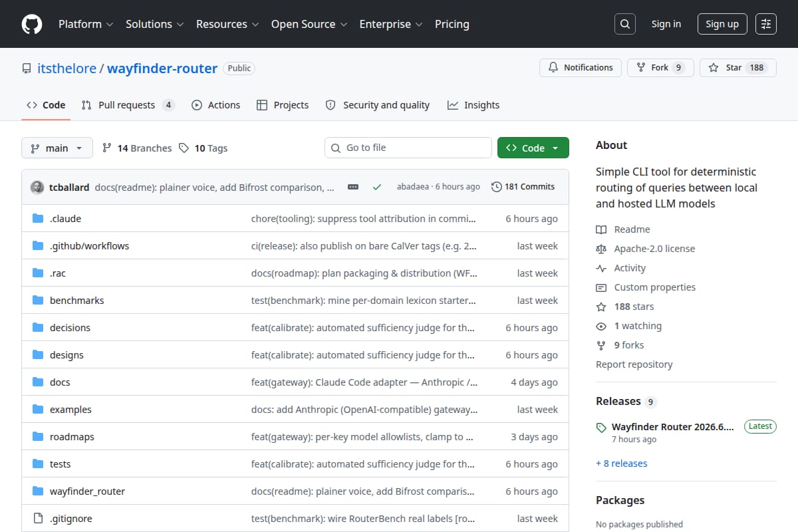Open the Solutions dropdown menu
The image size is (798, 532).
[x=154, y=24]
